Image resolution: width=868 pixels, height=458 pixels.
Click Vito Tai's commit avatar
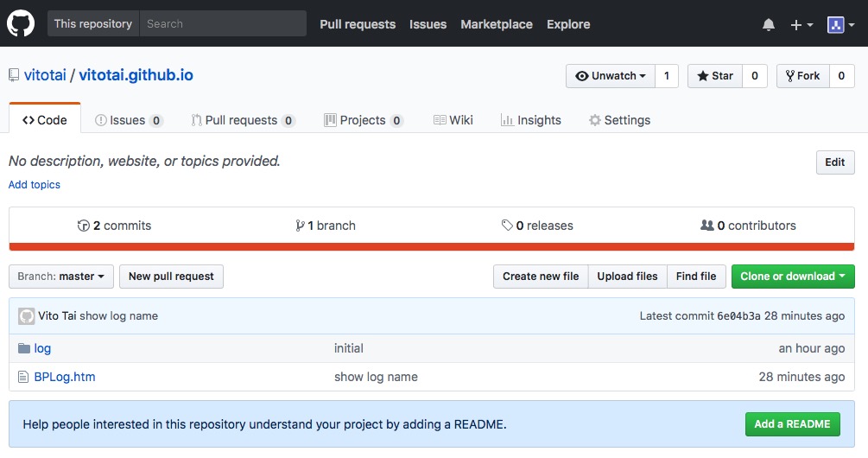click(x=26, y=316)
